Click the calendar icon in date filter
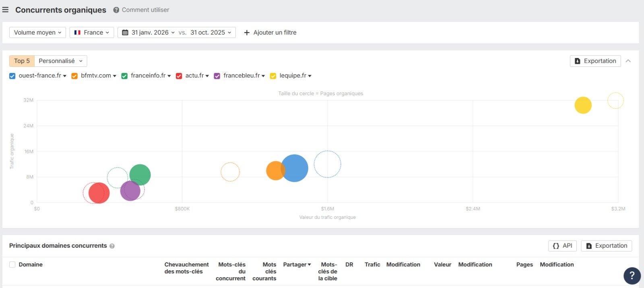This screenshot has height=288, width=644. point(125,33)
